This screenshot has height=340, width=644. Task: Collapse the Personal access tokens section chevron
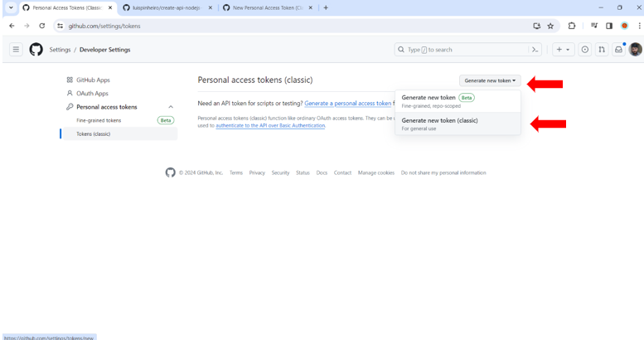[171, 107]
